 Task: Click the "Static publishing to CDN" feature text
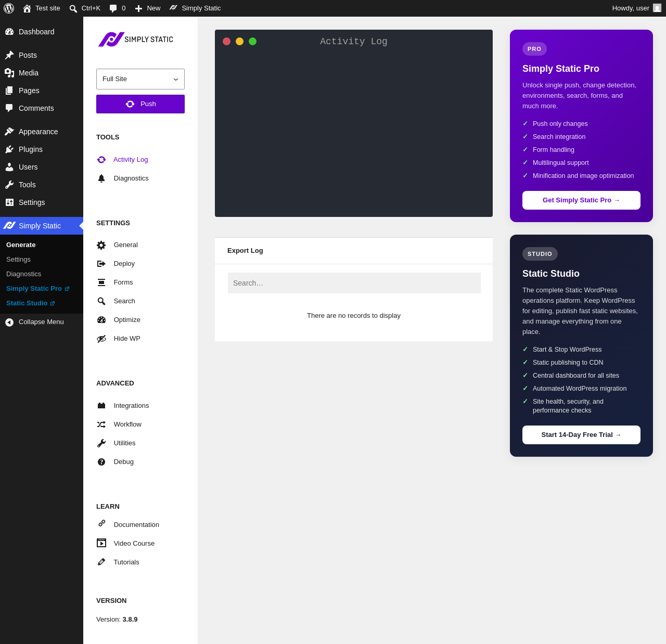(568, 363)
